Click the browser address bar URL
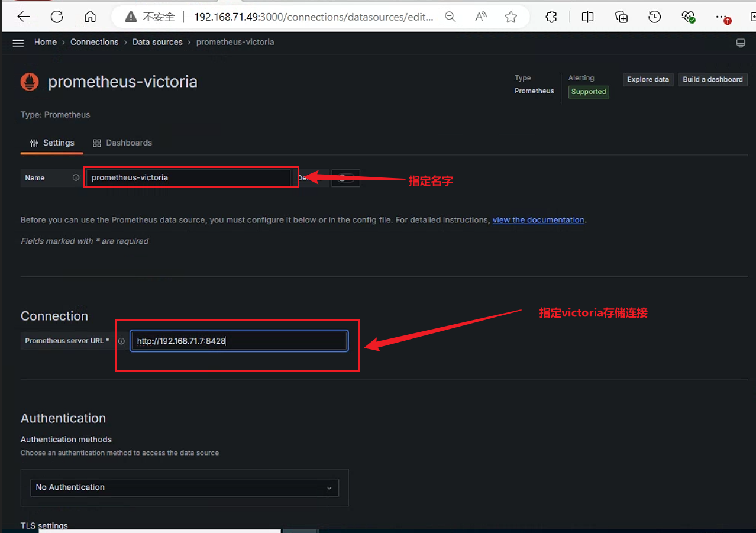This screenshot has height=533, width=756. coord(314,17)
